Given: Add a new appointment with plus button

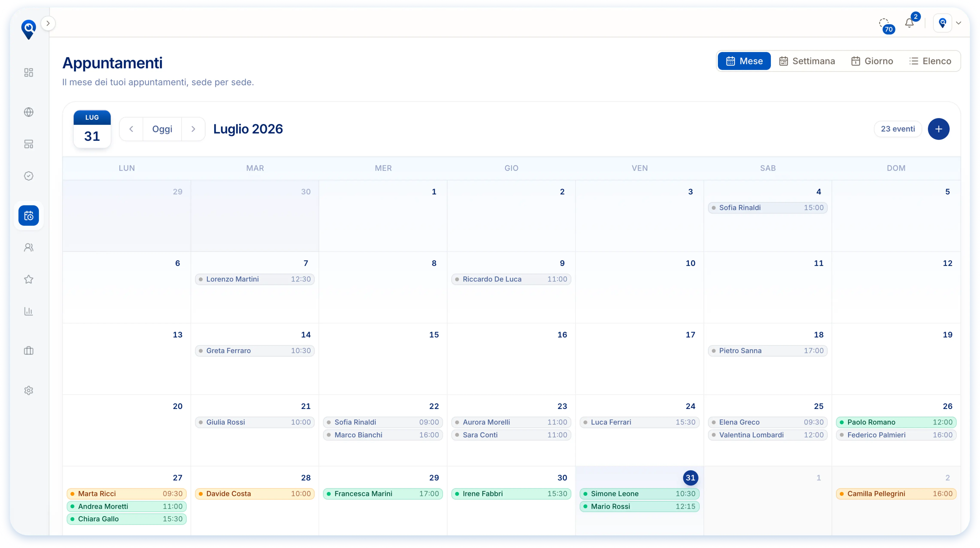Looking at the screenshot, I should point(939,129).
